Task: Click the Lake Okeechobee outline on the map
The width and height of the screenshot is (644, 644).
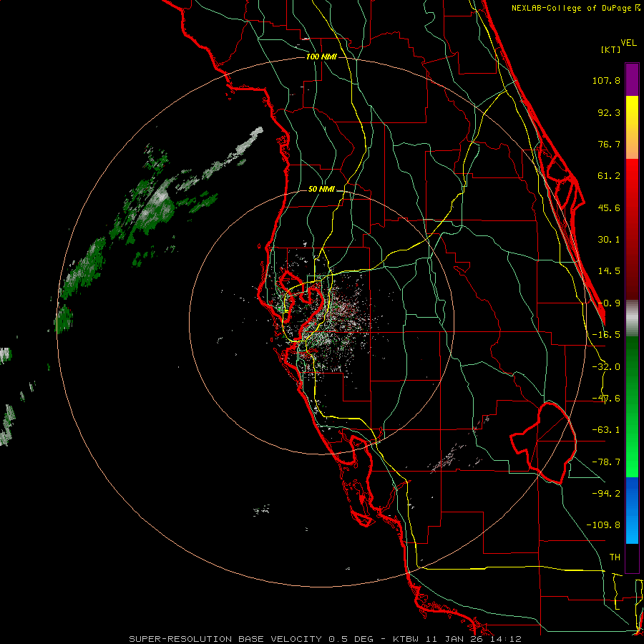Action: click(544, 443)
